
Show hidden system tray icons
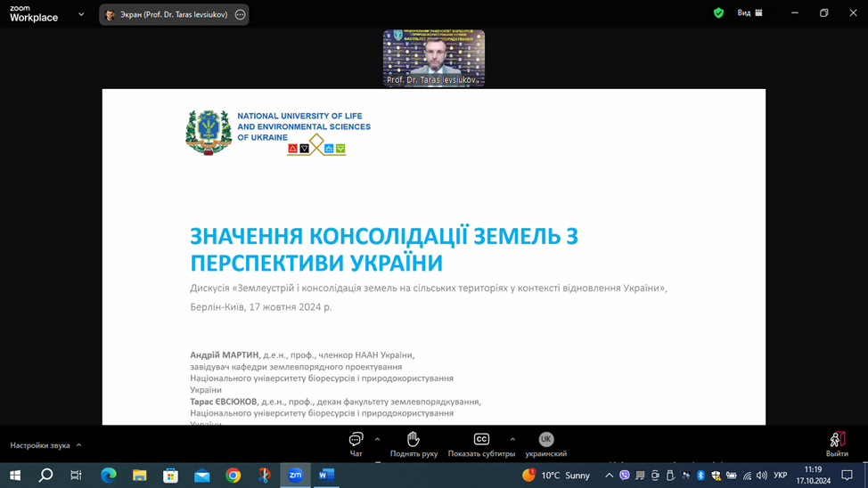(609, 476)
